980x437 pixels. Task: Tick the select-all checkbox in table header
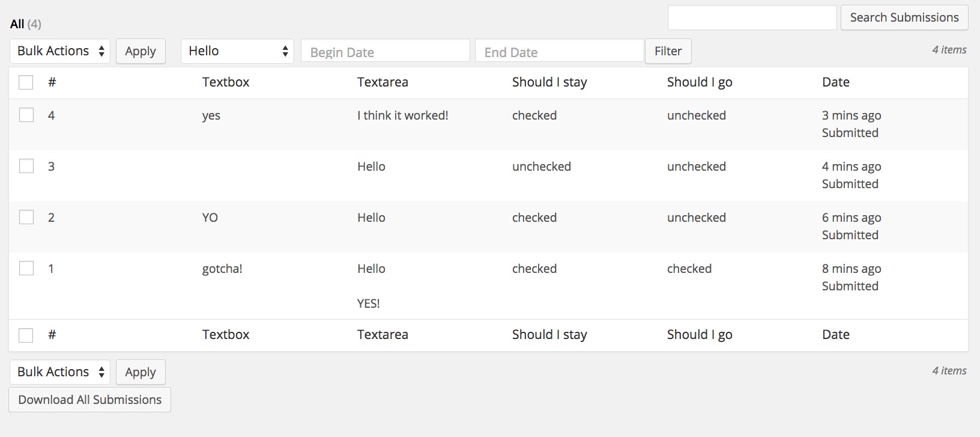pyautogui.click(x=26, y=82)
